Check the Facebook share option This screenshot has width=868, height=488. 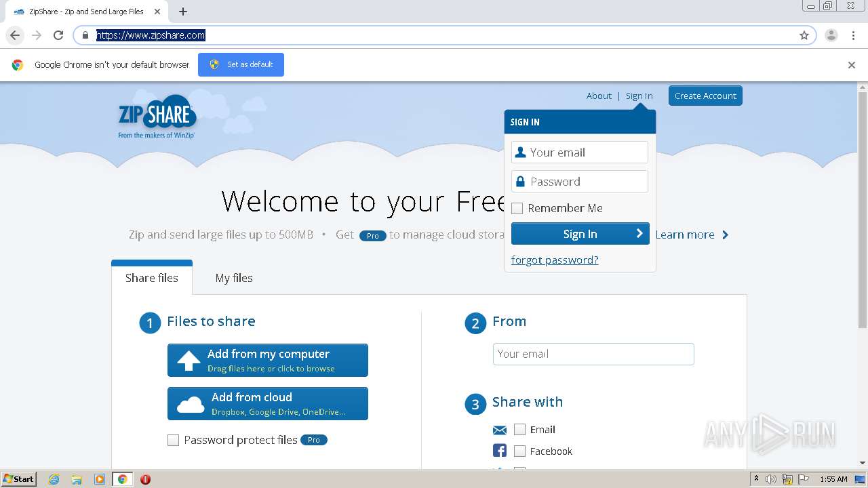(520, 451)
